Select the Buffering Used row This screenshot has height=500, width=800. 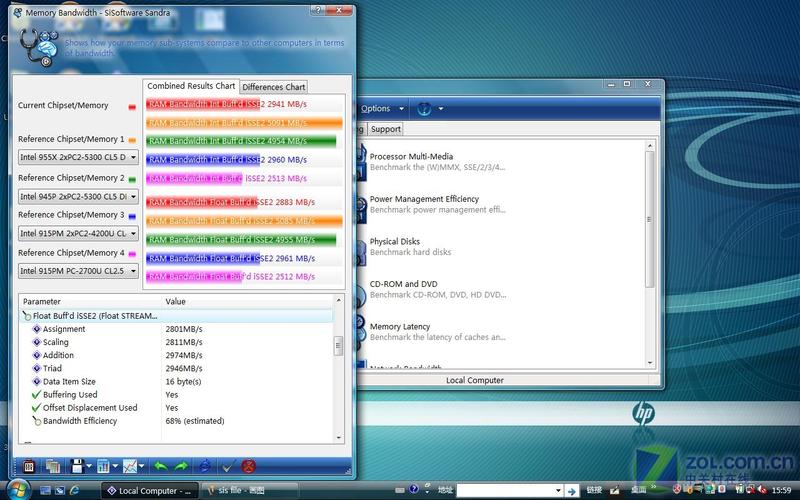coord(177,395)
